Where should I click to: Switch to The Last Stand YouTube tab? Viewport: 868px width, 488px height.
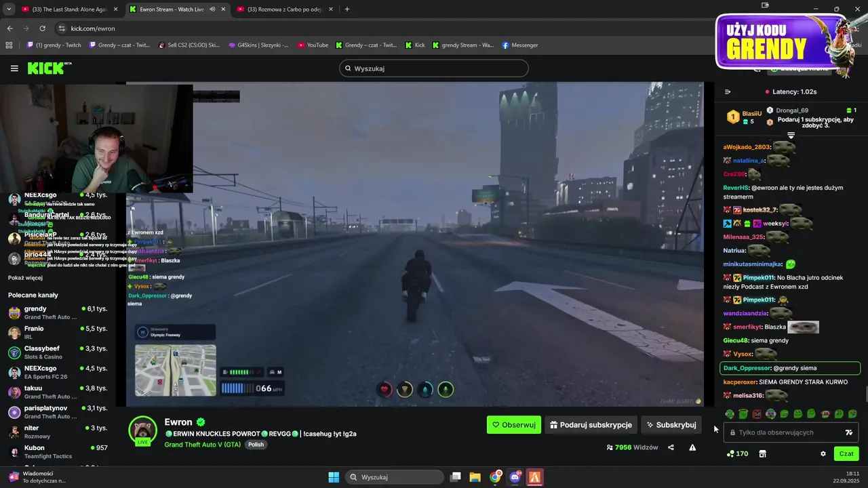pyautogui.click(x=69, y=9)
